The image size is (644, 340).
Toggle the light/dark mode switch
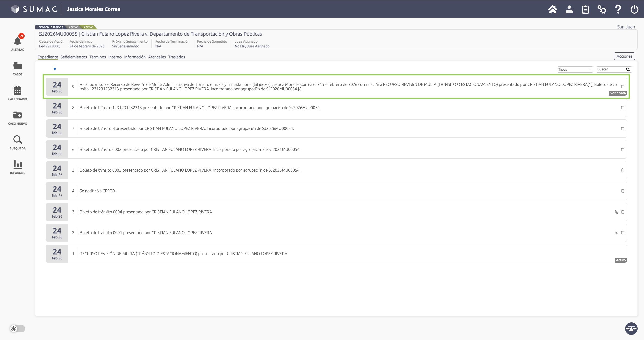point(17,329)
